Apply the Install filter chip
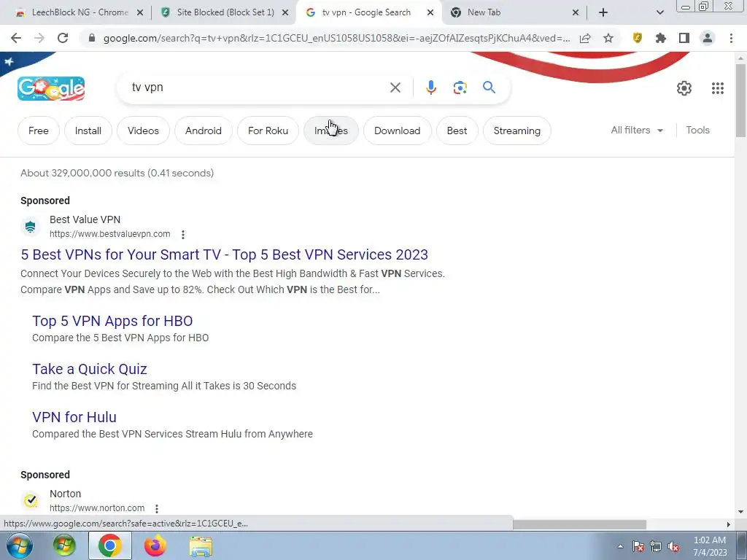The width and height of the screenshot is (747, 560). (88, 131)
